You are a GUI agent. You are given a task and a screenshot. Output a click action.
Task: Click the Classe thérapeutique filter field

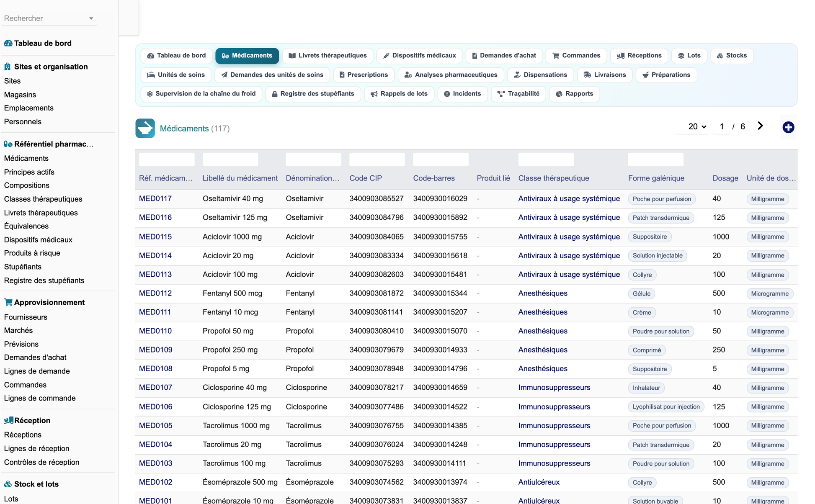pyautogui.click(x=546, y=159)
